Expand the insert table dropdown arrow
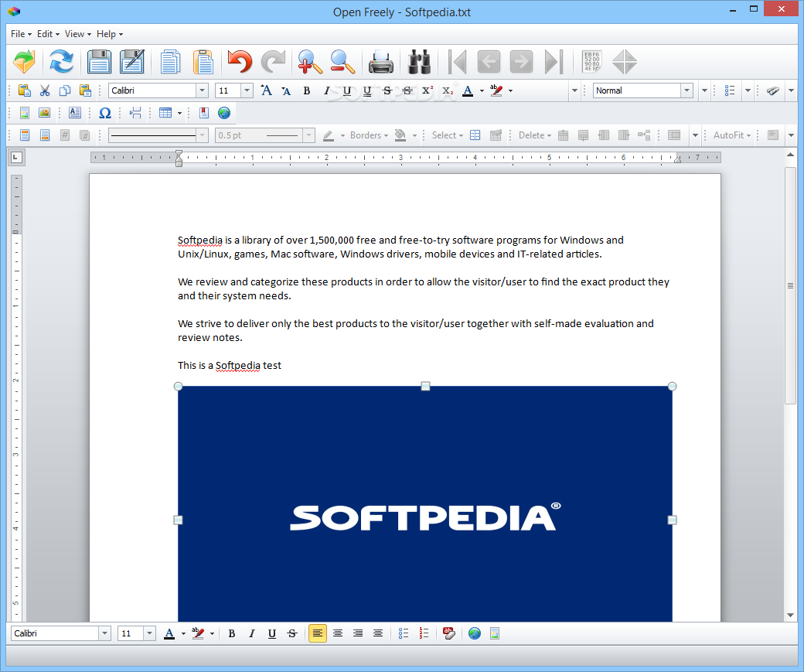 pos(179,113)
